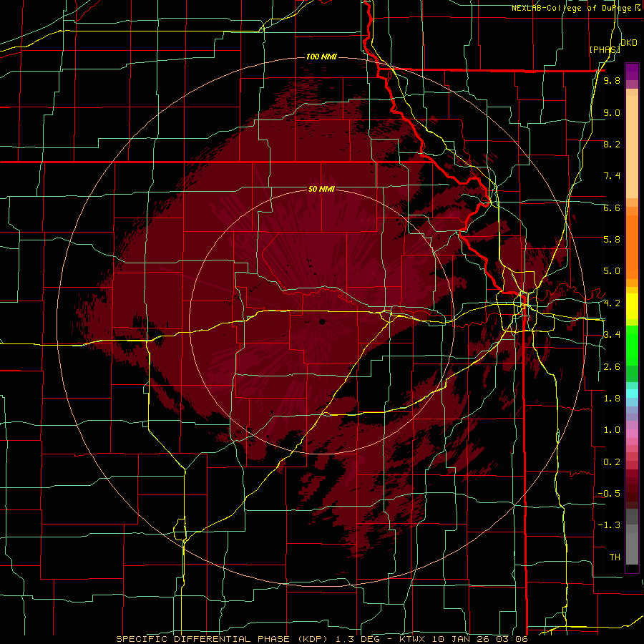The width and height of the screenshot is (644, 644).
Task: Click the 4.2 value on the legend
Action: tap(612, 303)
